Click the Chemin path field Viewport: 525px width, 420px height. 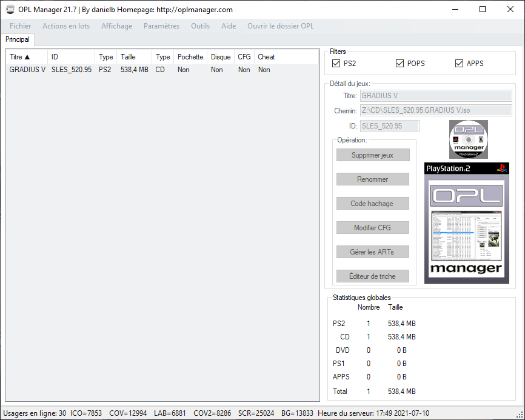tap(436, 110)
